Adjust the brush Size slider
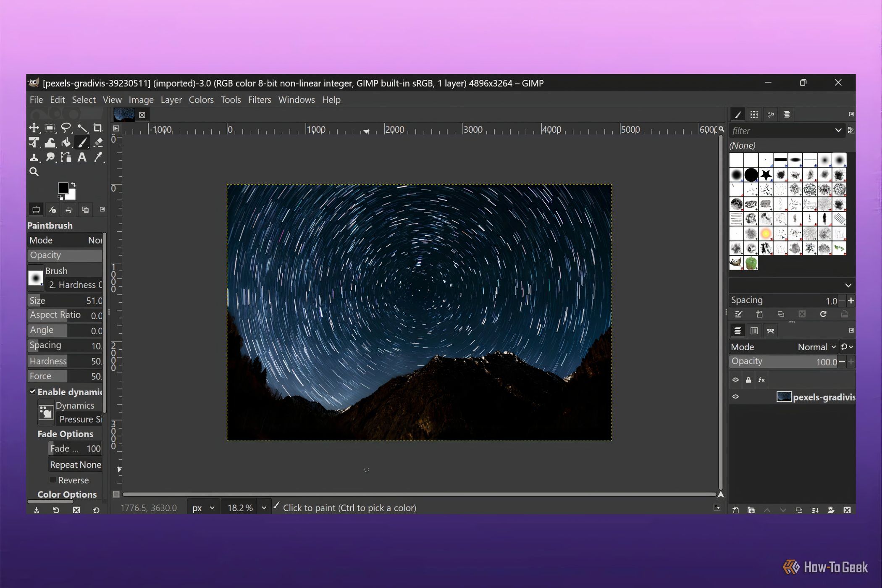 point(65,301)
